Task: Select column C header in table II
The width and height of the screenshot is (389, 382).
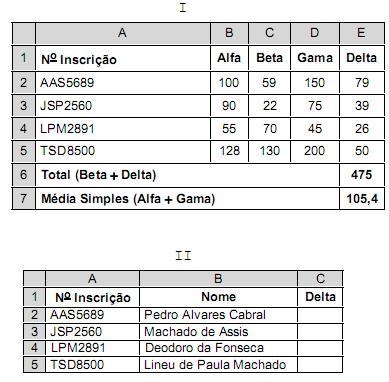Action: coord(320,279)
